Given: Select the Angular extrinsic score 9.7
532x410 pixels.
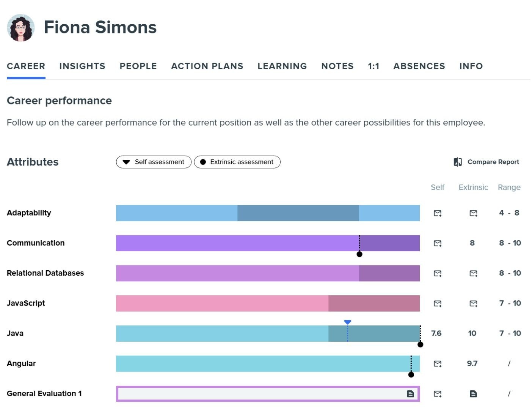Looking at the screenshot, I should [x=472, y=363].
